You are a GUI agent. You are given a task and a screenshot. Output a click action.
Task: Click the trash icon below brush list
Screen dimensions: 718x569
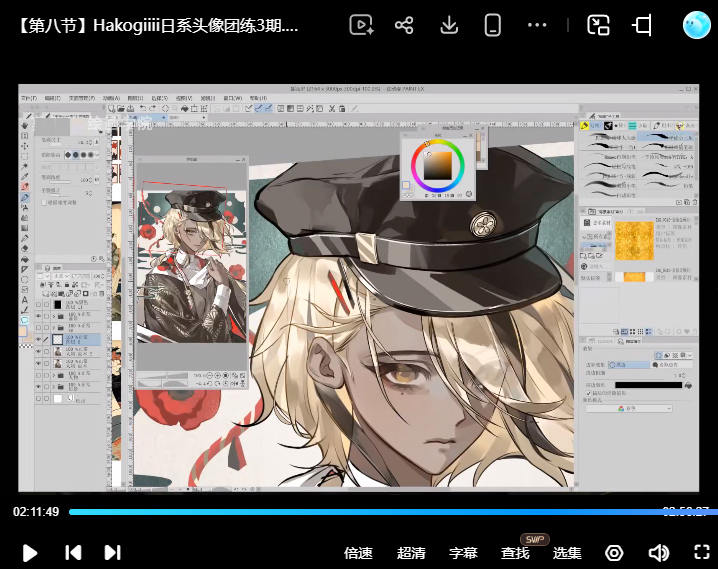tap(695, 202)
